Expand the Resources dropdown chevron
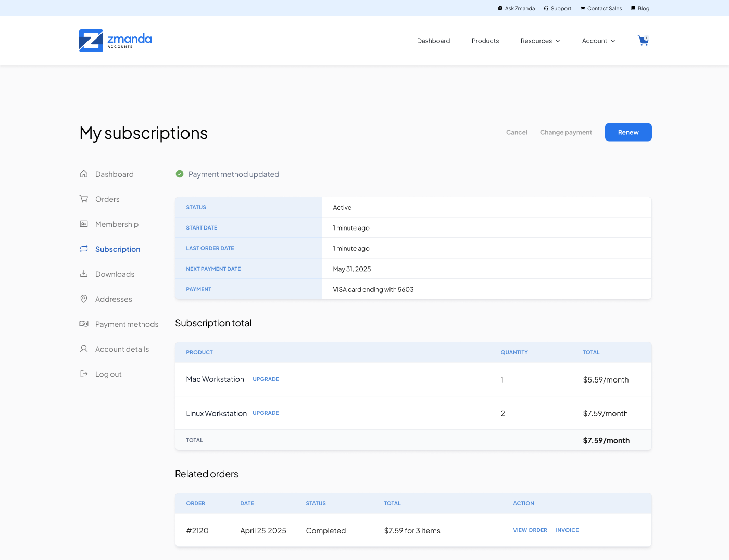The height and width of the screenshot is (560, 729). 558,41
